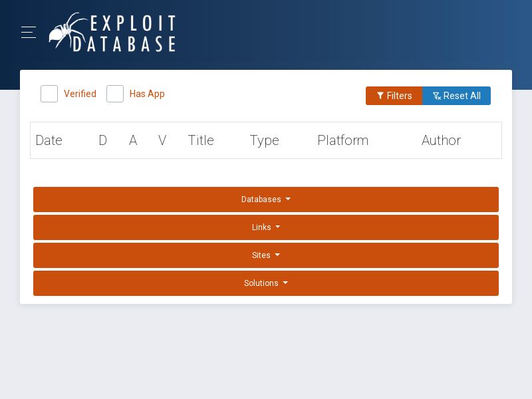Click the Exploit Database spider logo
532x399 pixels.
(x=67, y=32)
